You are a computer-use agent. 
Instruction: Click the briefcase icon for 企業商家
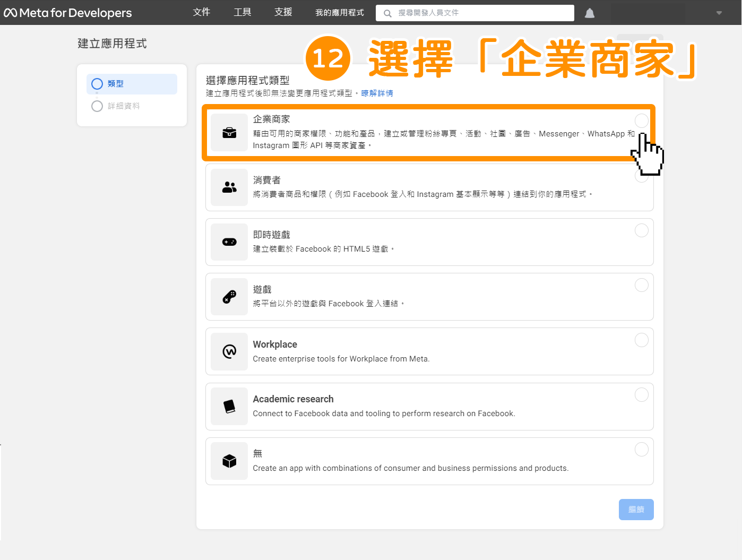click(229, 133)
